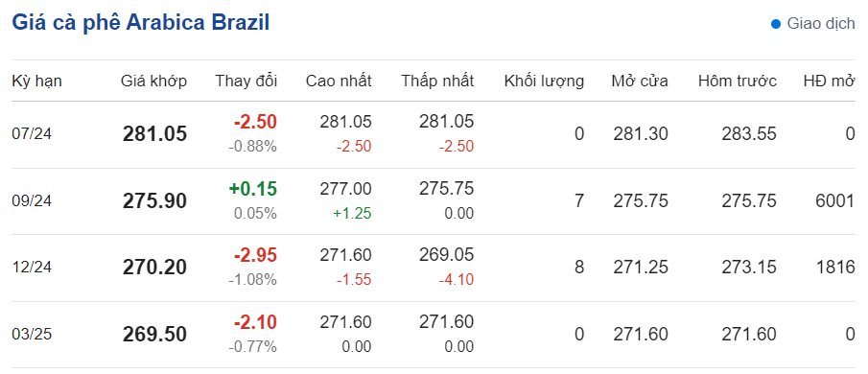868x374 pixels.
Task: Click the 03/25 contract row
Action: 434,335
